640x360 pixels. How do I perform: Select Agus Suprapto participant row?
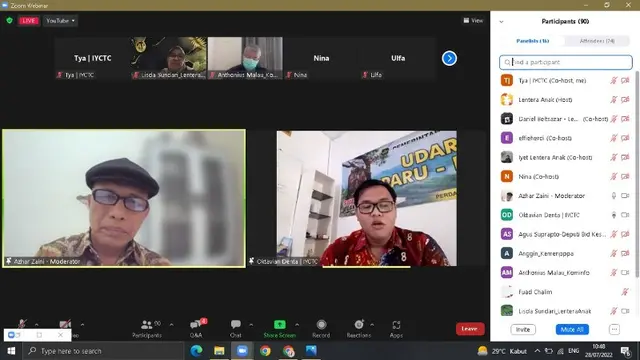[x=566, y=234]
